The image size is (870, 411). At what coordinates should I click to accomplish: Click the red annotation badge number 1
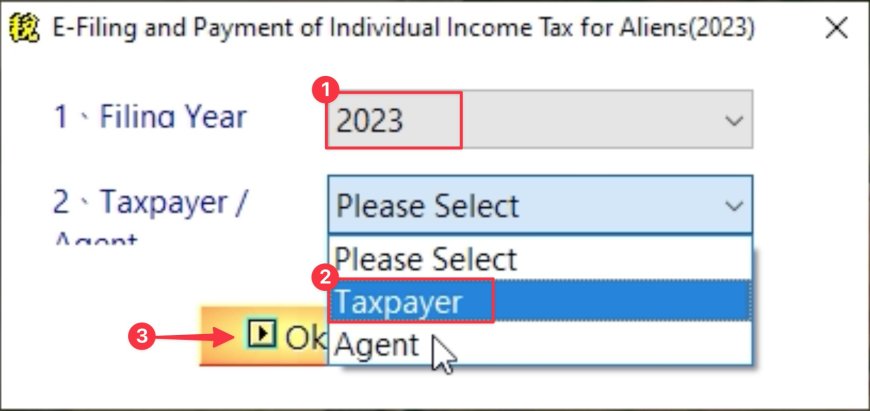pyautogui.click(x=326, y=90)
